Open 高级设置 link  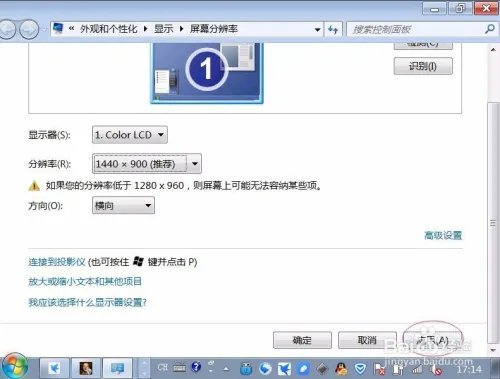[443, 235]
